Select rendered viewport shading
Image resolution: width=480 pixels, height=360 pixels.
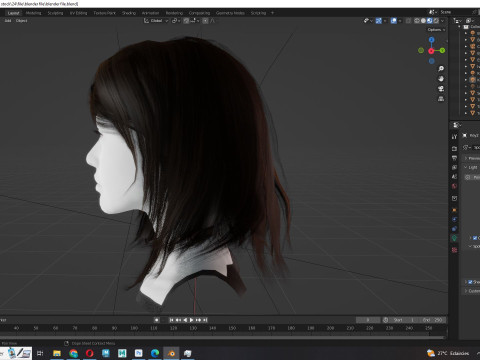click(x=436, y=21)
